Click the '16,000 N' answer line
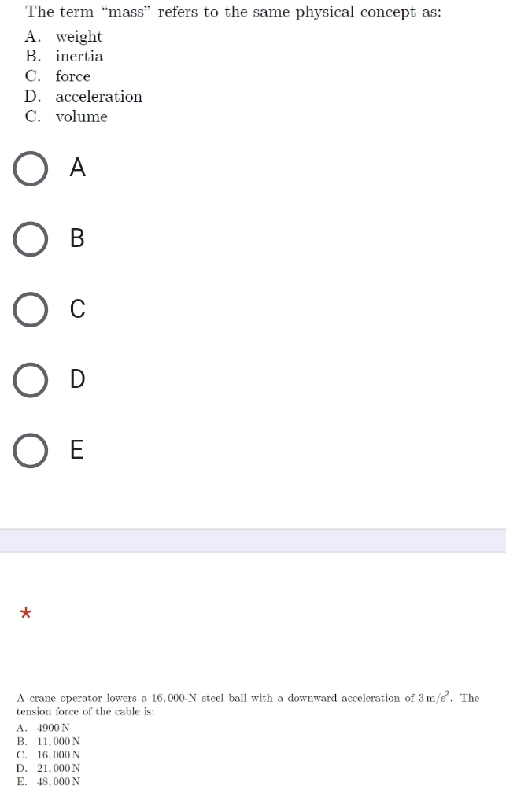The height and width of the screenshot is (812, 506). (48, 755)
